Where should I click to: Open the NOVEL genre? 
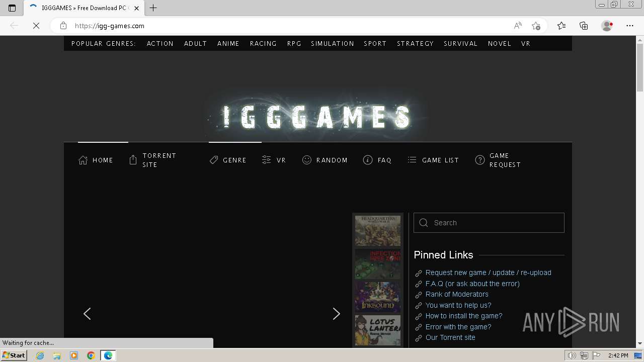tap(500, 44)
